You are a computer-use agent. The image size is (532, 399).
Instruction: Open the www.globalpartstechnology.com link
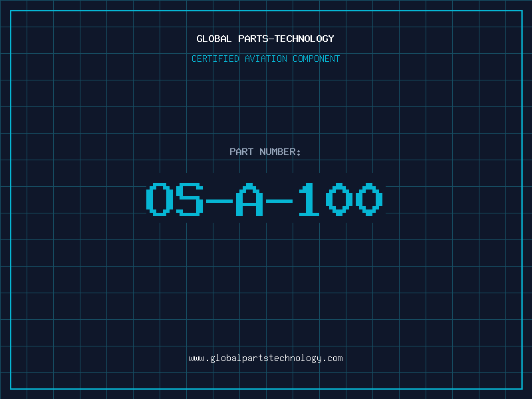pos(265,358)
